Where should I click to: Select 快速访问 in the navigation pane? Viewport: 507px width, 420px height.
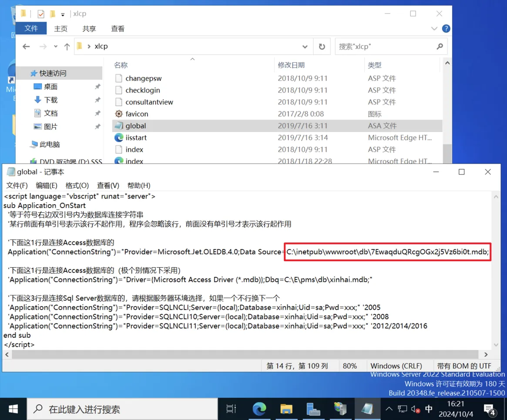(x=52, y=74)
